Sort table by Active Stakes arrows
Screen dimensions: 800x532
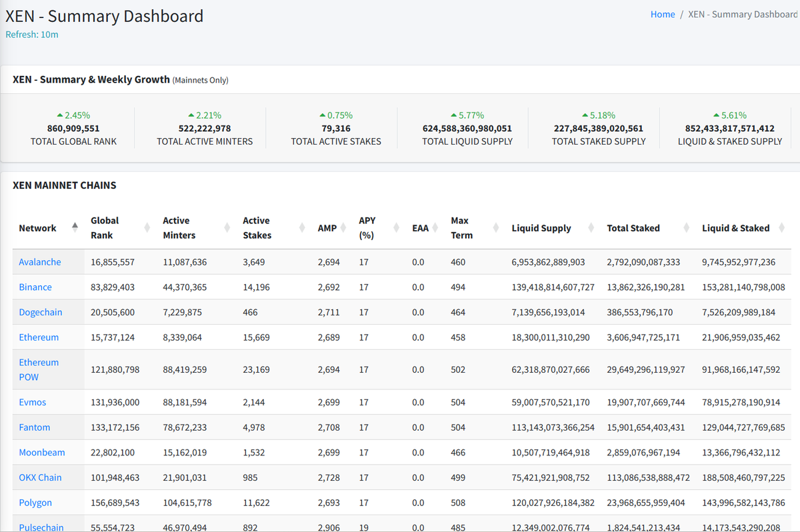pyautogui.click(x=303, y=228)
